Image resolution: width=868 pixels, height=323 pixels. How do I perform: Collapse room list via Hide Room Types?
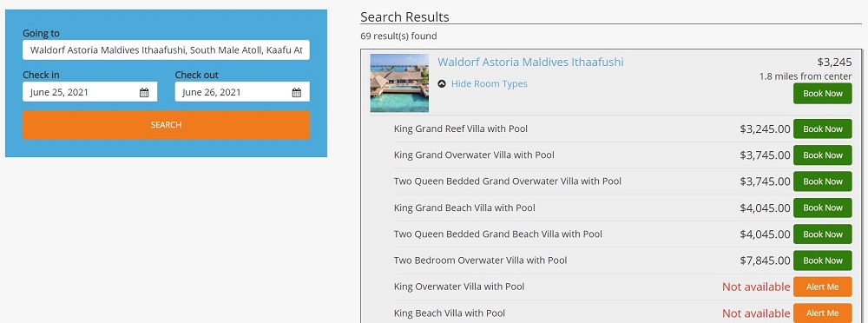tap(489, 84)
